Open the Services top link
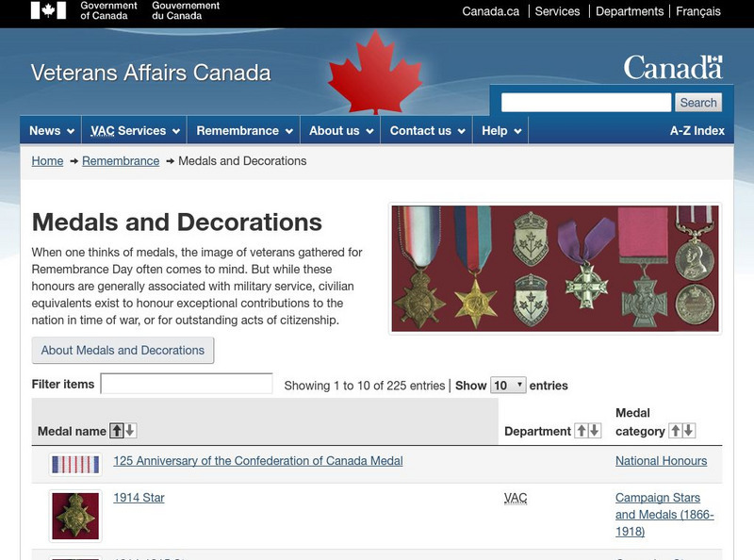The image size is (754, 560). coord(557,11)
